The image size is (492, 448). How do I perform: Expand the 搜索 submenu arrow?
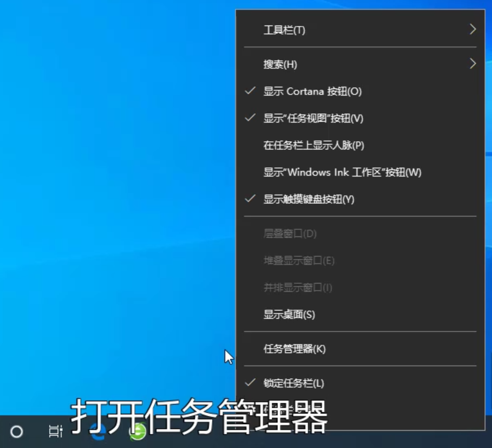(x=472, y=64)
